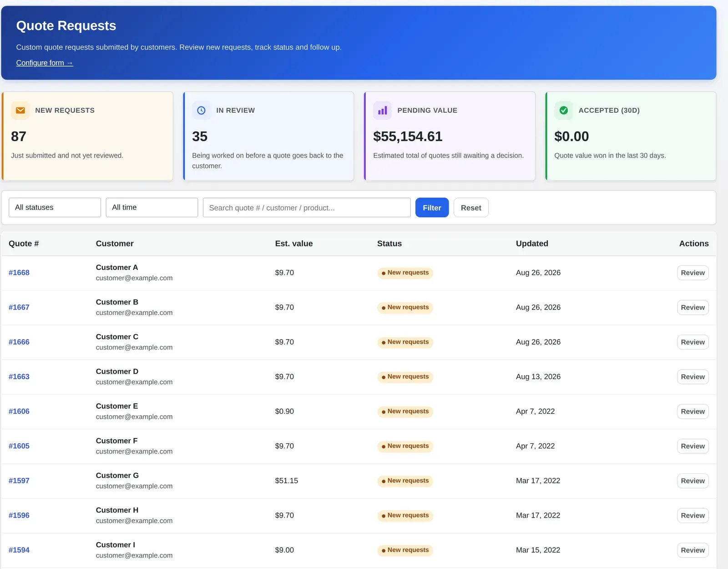The width and height of the screenshot is (728, 569).
Task: Review Customer F's quote request
Action: click(693, 446)
